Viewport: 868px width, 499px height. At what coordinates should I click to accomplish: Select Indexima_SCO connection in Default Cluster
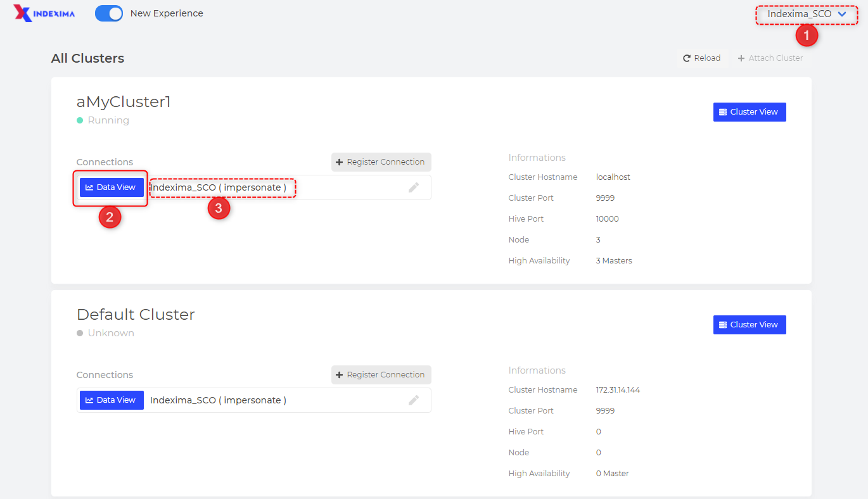pos(218,400)
